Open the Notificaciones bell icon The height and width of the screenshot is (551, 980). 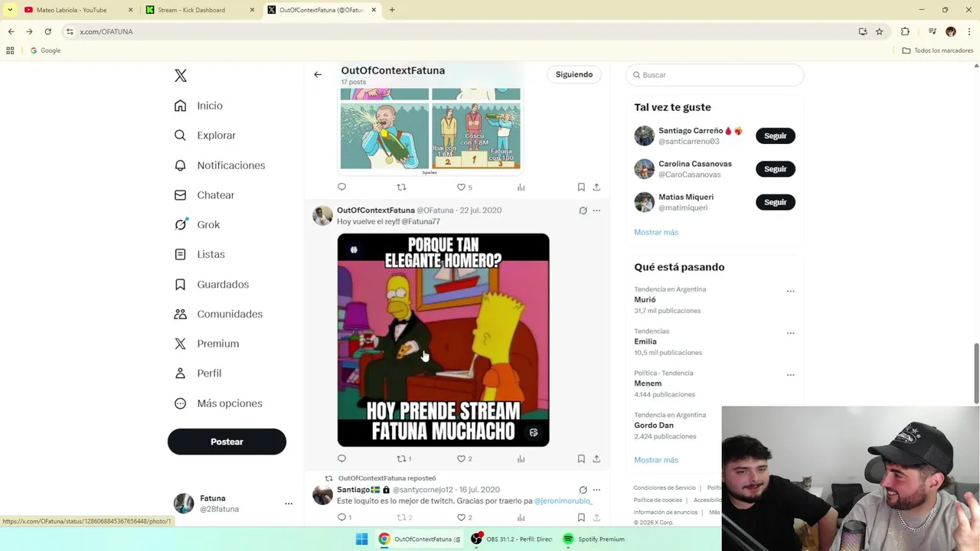pos(180,165)
